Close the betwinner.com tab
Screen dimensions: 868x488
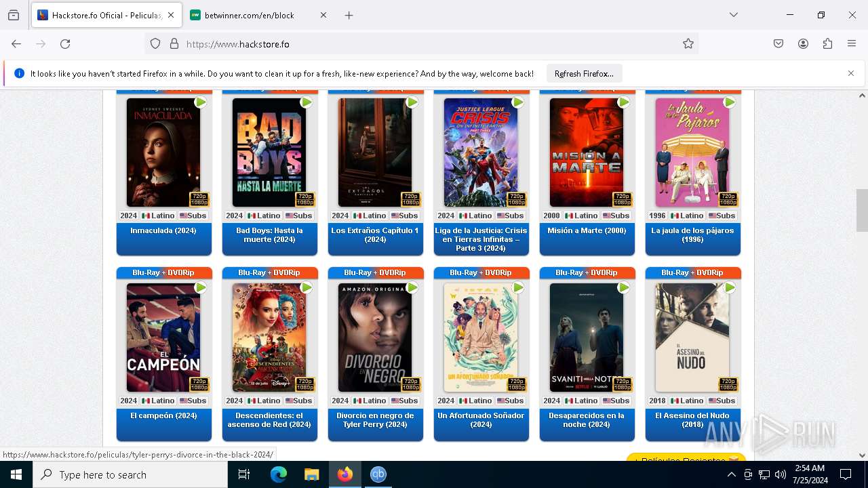[323, 15]
